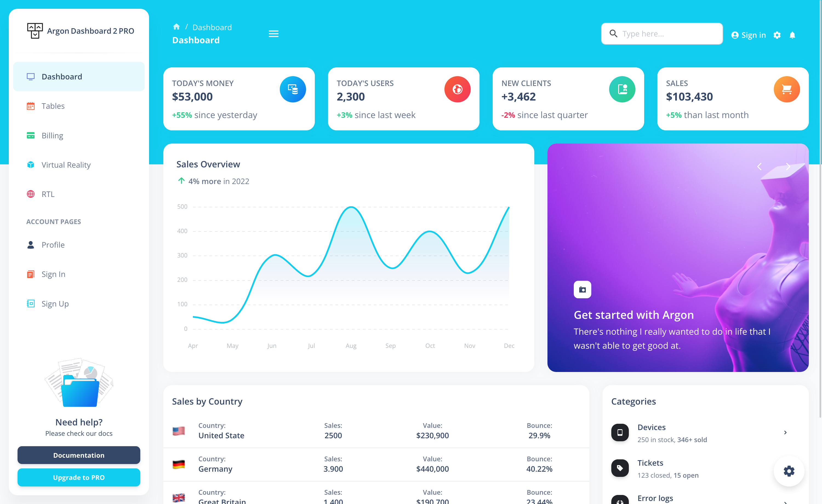Click the Tables icon in sidebar
822x504 pixels.
(30, 106)
